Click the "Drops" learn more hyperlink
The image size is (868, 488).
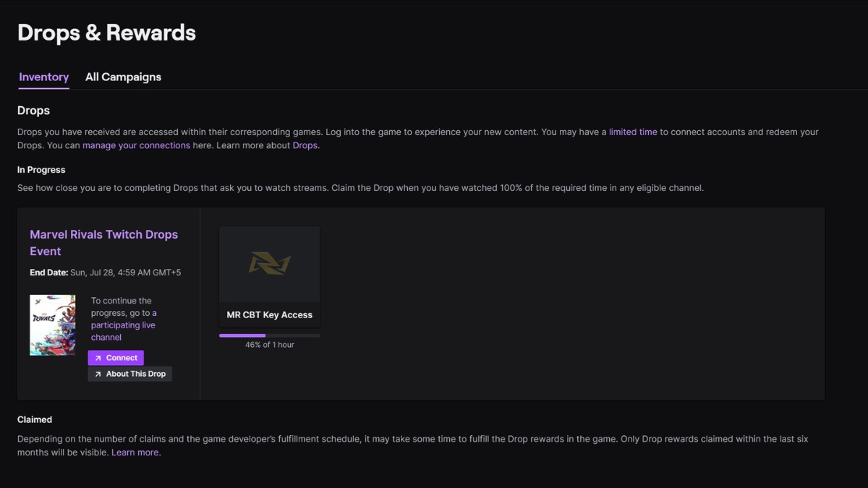(x=305, y=145)
